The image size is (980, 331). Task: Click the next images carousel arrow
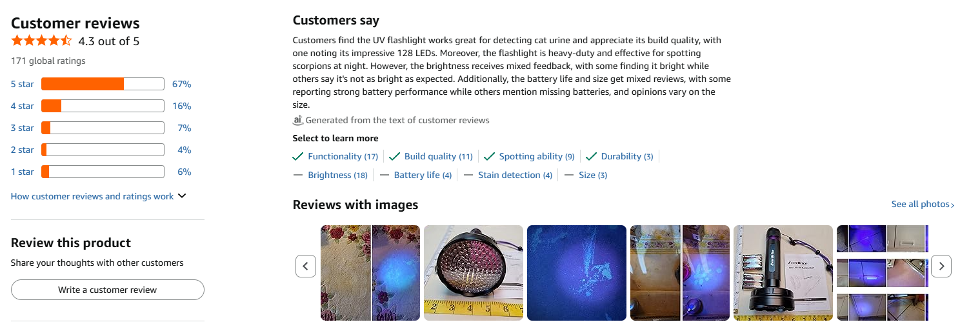point(941,266)
